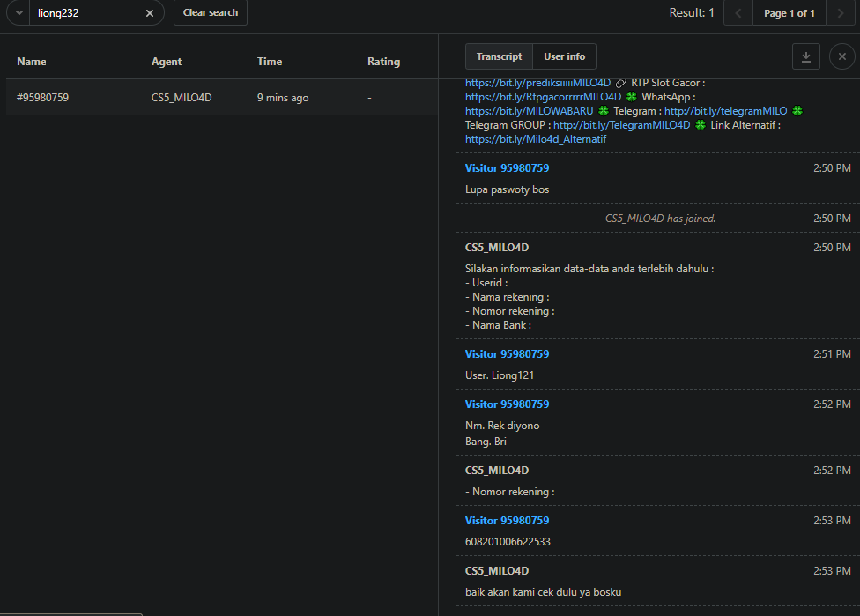Click the CS5_MILO4D has joined notice
The width and height of the screenshot is (860, 616).
(x=660, y=219)
